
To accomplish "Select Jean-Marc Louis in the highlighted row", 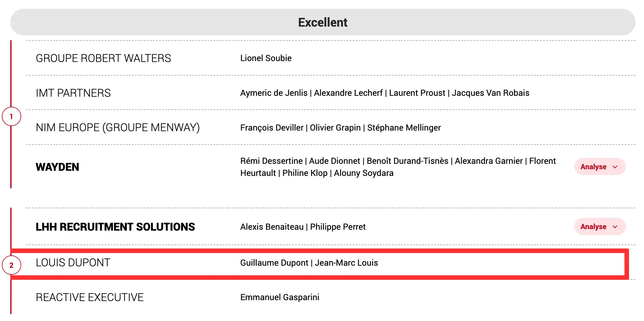I will (346, 263).
